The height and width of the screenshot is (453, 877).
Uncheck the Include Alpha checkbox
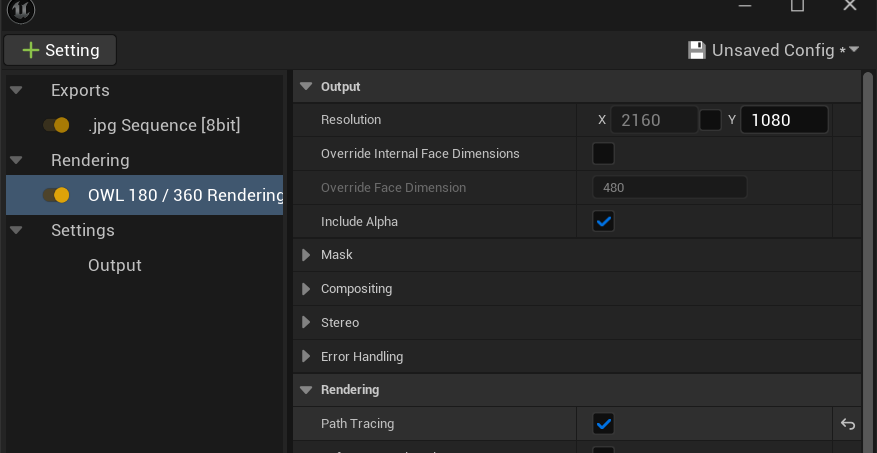(x=603, y=221)
